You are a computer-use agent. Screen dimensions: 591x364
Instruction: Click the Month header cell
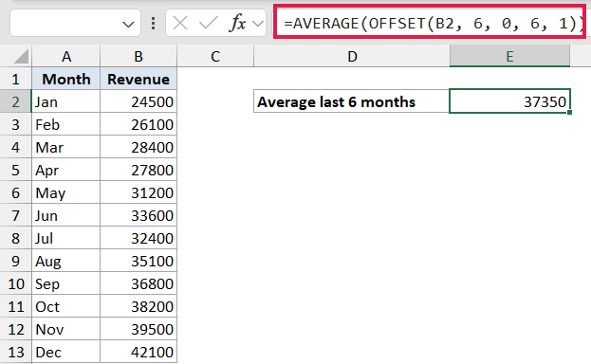[66, 79]
